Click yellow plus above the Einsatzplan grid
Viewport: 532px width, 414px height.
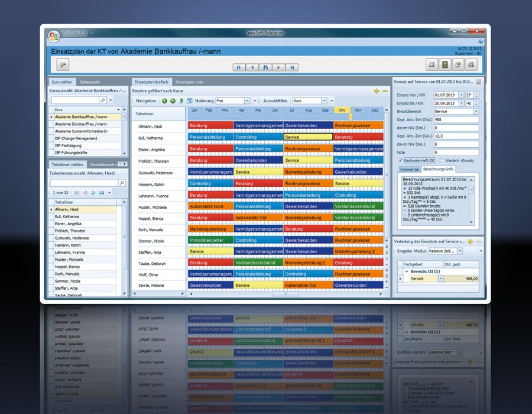tap(377, 90)
